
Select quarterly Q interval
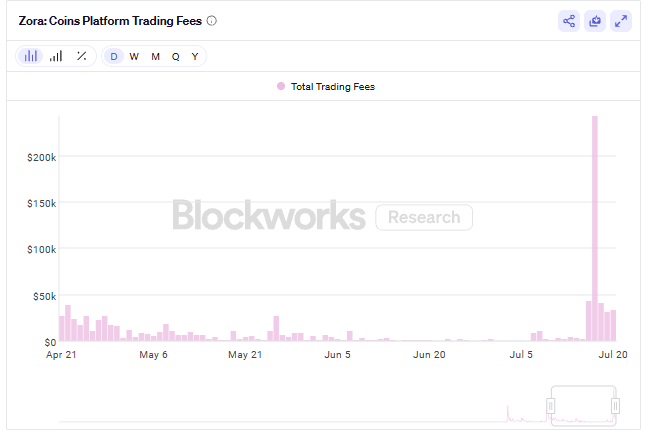[176, 56]
